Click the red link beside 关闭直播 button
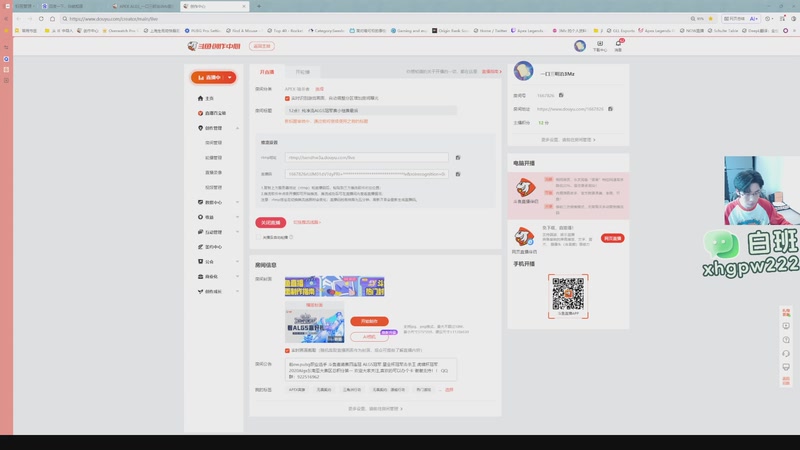Screen dimensions: 800x450 pyautogui.click(x=307, y=222)
